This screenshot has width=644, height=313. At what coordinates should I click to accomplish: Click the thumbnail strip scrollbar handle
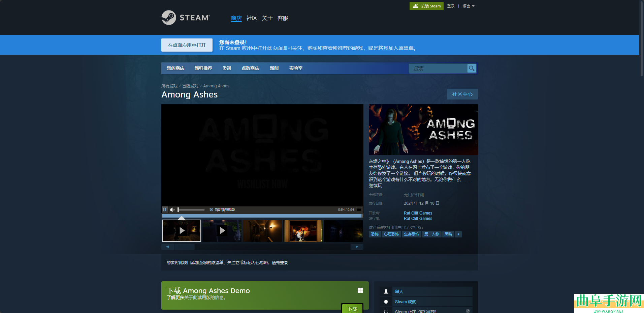tap(184, 247)
